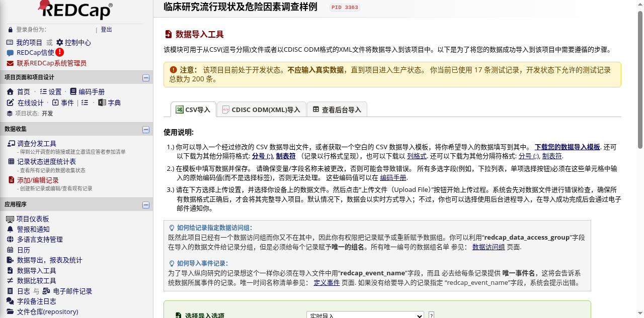This screenshot has width=644, height=318.
Task: Click the red file icon for 添加/编辑记录
Action: click(11, 180)
